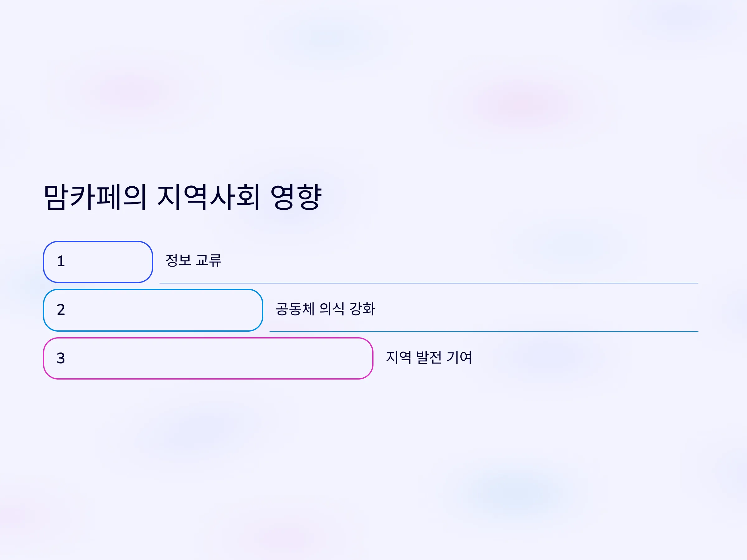This screenshot has width=747, height=560.
Task: Click the word 영향 in the title
Action: (296, 198)
